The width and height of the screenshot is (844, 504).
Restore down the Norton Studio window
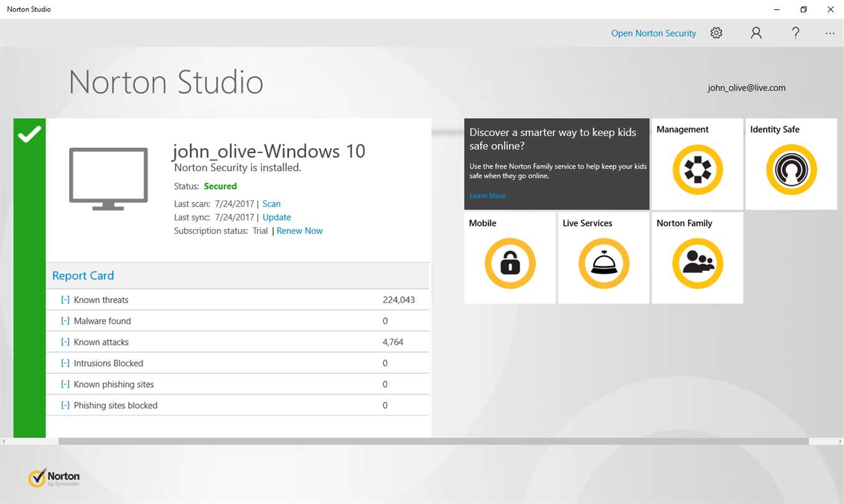(804, 9)
